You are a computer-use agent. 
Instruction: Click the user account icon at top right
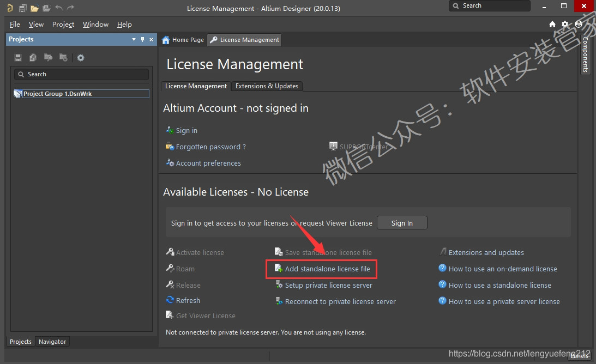click(x=579, y=25)
